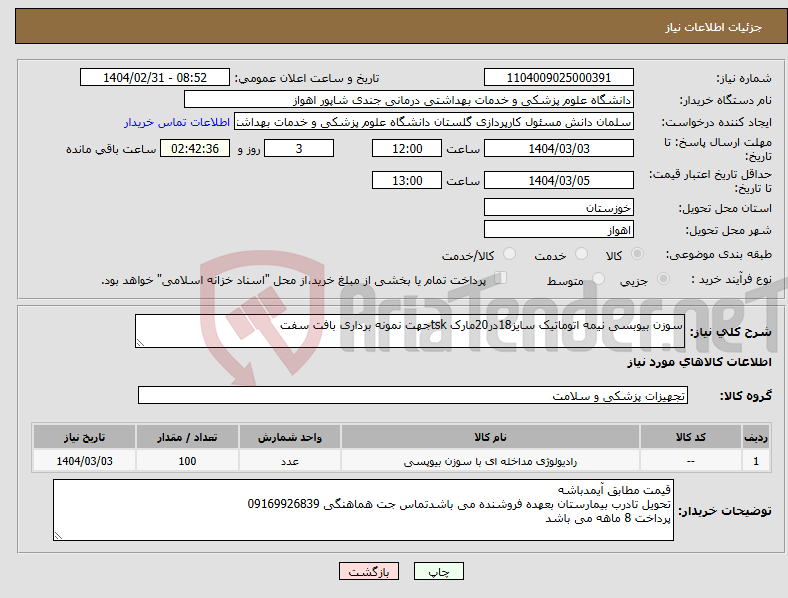This screenshot has width=788, height=598.
Task: Select the کالا/خدمت radio button
Action: [x=510, y=254]
